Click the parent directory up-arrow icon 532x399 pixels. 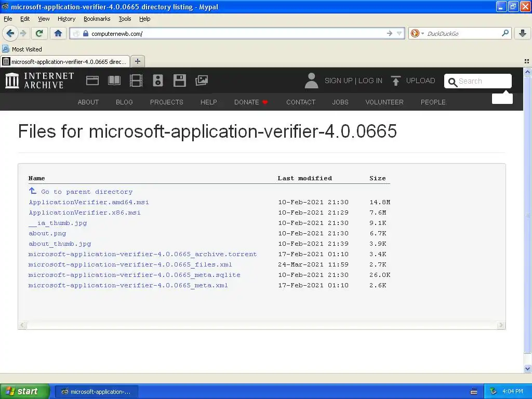tap(33, 191)
